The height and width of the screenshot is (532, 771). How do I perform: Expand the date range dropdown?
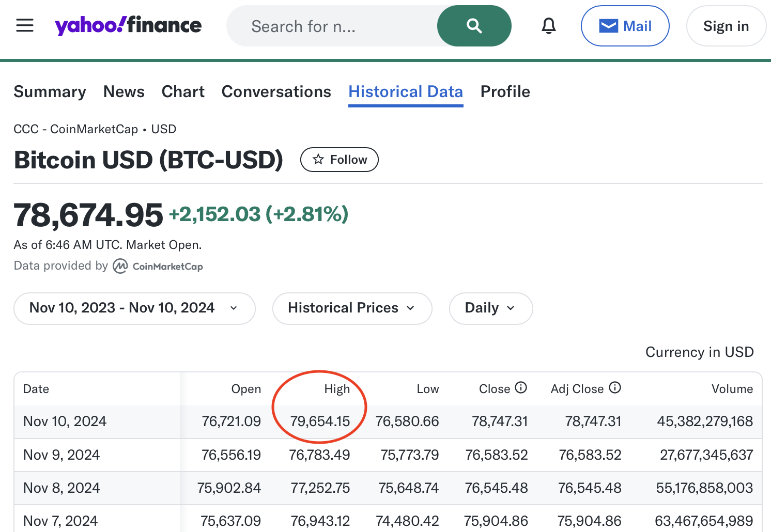134,308
